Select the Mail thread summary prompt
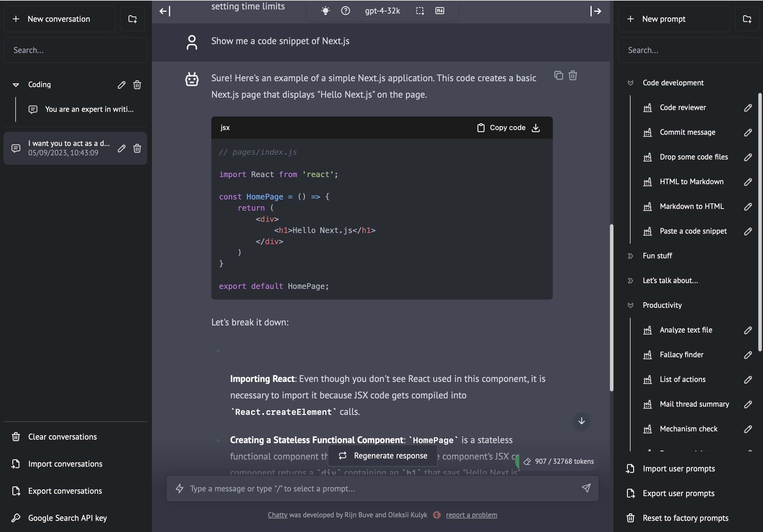This screenshot has height=532, width=763. [x=694, y=404]
